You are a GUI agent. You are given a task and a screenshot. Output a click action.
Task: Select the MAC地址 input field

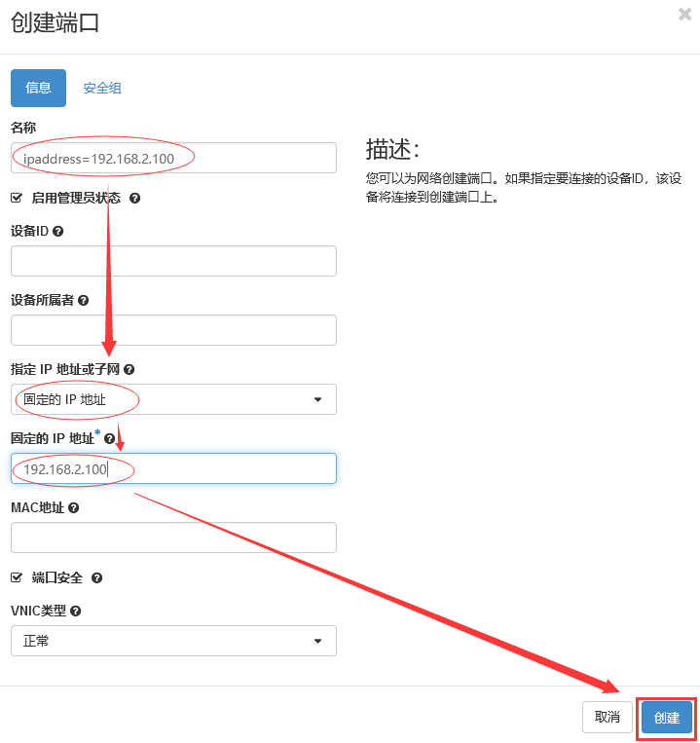click(x=174, y=538)
